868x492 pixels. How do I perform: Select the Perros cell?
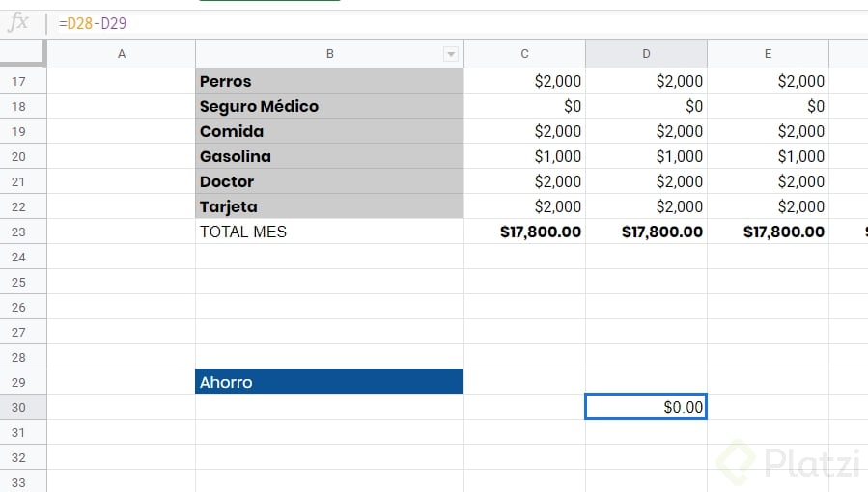tap(329, 81)
